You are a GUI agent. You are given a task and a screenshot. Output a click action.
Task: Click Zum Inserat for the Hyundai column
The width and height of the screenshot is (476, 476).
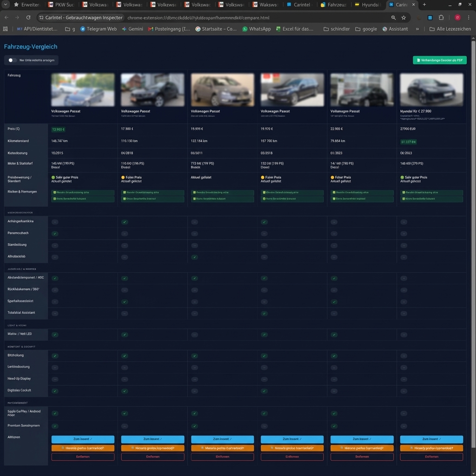[x=432, y=439]
